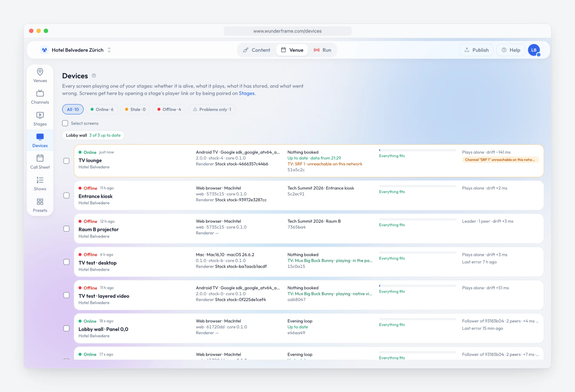Tick the Select screens checkbox
575x392 pixels.
click(65, 123)
